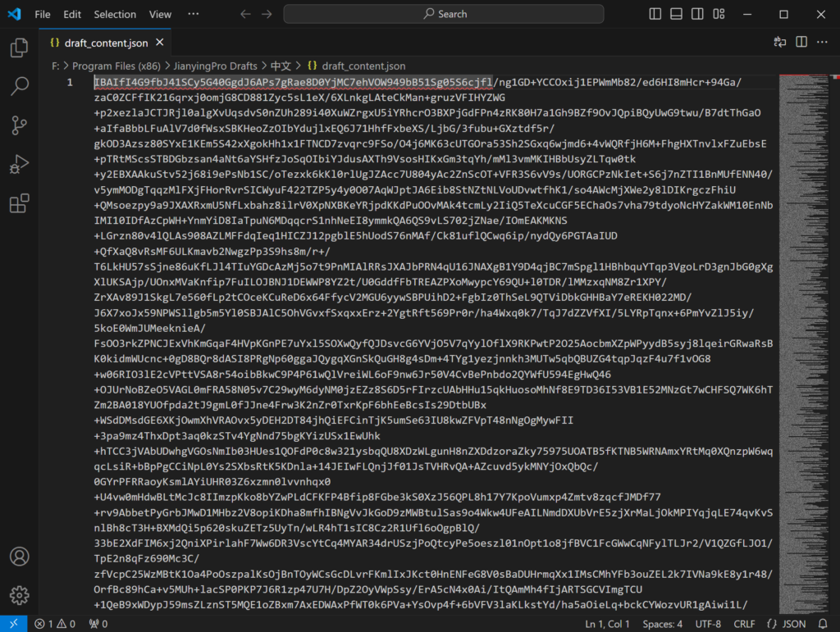Open the File menu

(43, 14)
